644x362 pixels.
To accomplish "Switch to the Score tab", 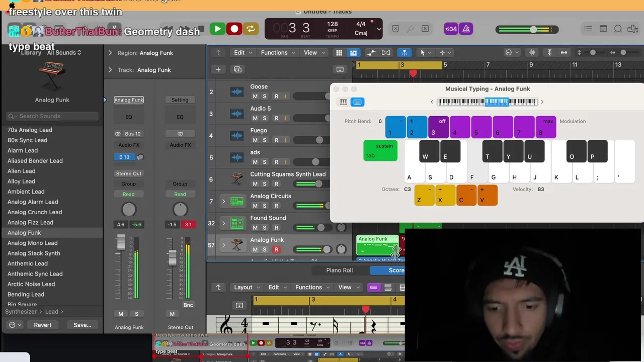I will click(396, 270).
